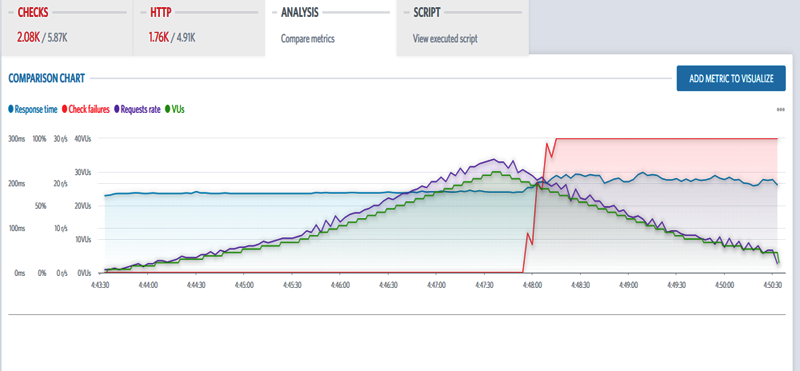
Task: Toggle the Check failures legend item
Action: click(x=86, y=109)
